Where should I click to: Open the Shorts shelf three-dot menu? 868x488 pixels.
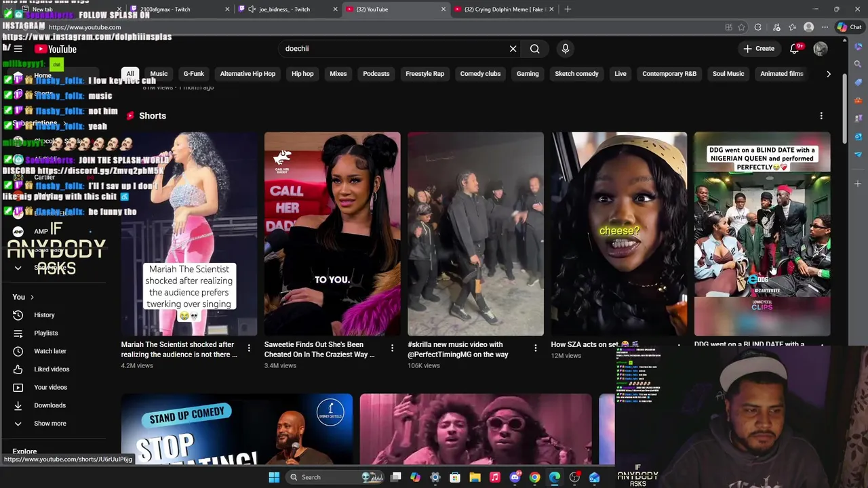821,116
